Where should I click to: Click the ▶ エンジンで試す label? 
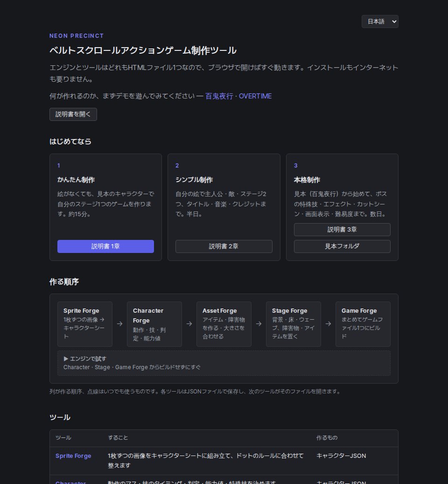[85, 358]
